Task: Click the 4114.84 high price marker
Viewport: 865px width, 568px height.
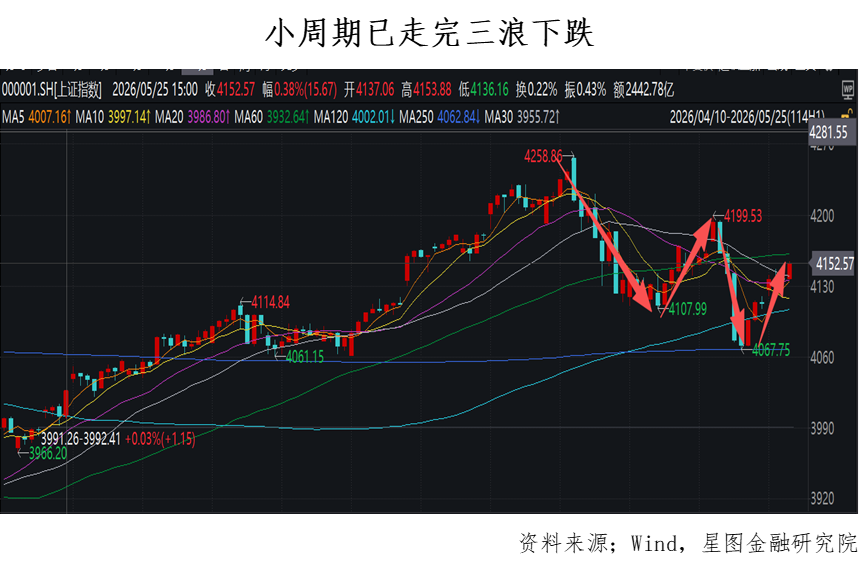Action: pyautogui.click(x=270, y=302)
